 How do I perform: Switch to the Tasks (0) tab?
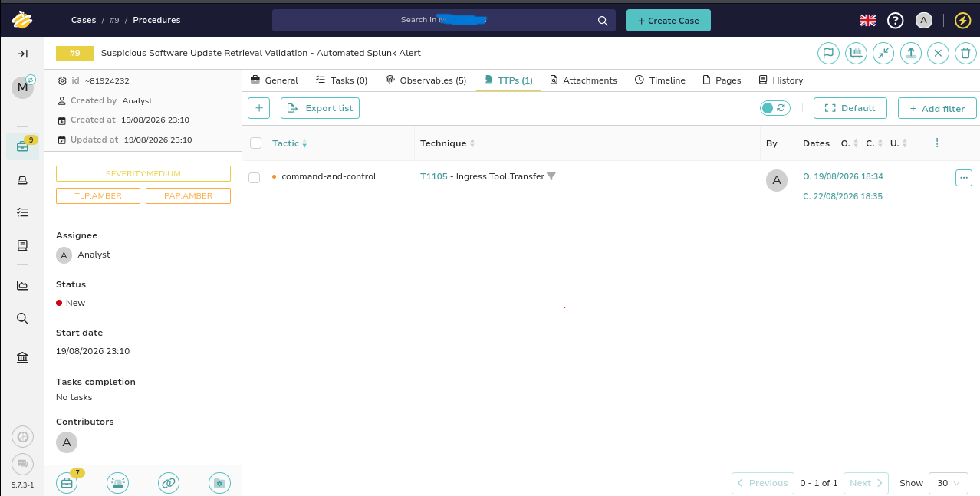pyautogui.click(x=342, y=80)
